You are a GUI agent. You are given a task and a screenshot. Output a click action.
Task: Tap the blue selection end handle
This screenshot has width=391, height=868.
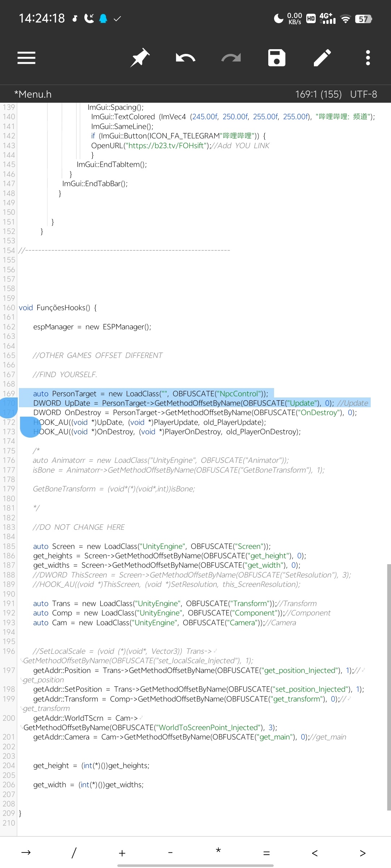click(x=30, y=427)
